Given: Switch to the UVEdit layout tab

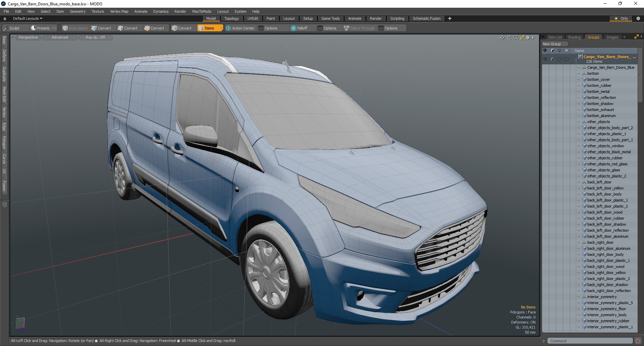Looking at the screenshot, I should click(x=253, y=18).
